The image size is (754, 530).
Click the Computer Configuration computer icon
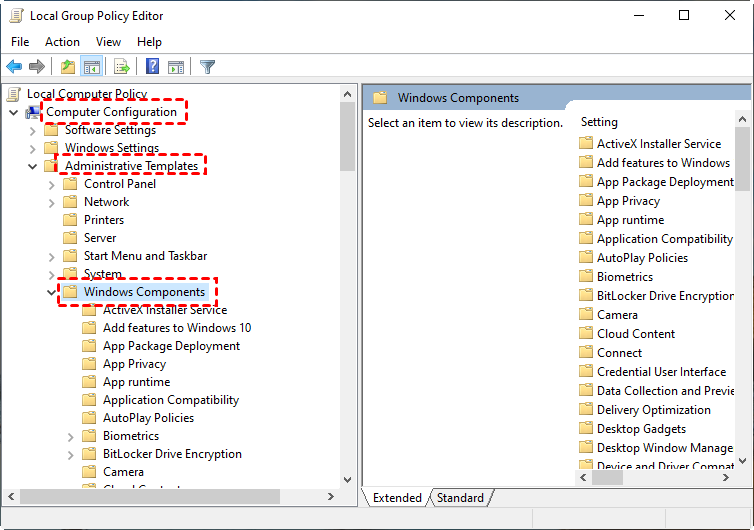33,113
